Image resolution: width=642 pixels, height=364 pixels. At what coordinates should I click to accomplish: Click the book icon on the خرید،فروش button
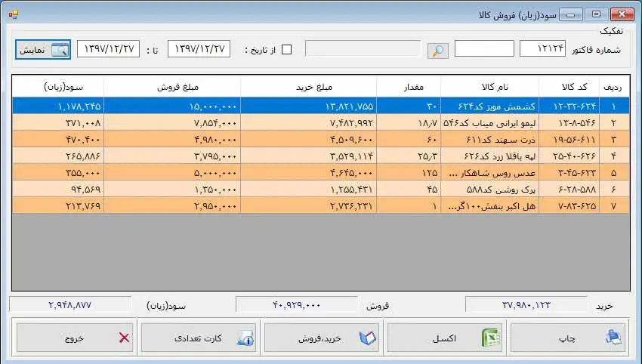pos(367,338)
